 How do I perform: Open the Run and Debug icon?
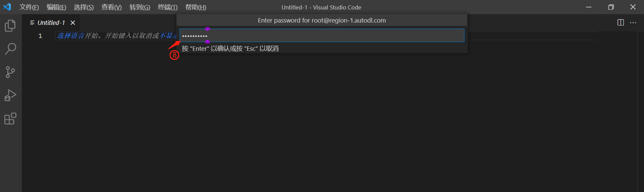(x=10, y=95)
